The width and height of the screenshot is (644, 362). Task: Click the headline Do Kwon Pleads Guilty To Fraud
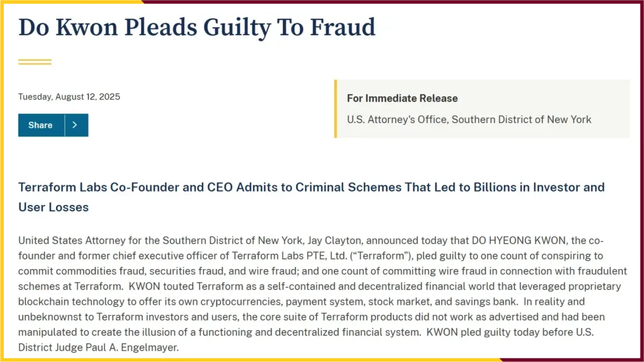point(197,28)
